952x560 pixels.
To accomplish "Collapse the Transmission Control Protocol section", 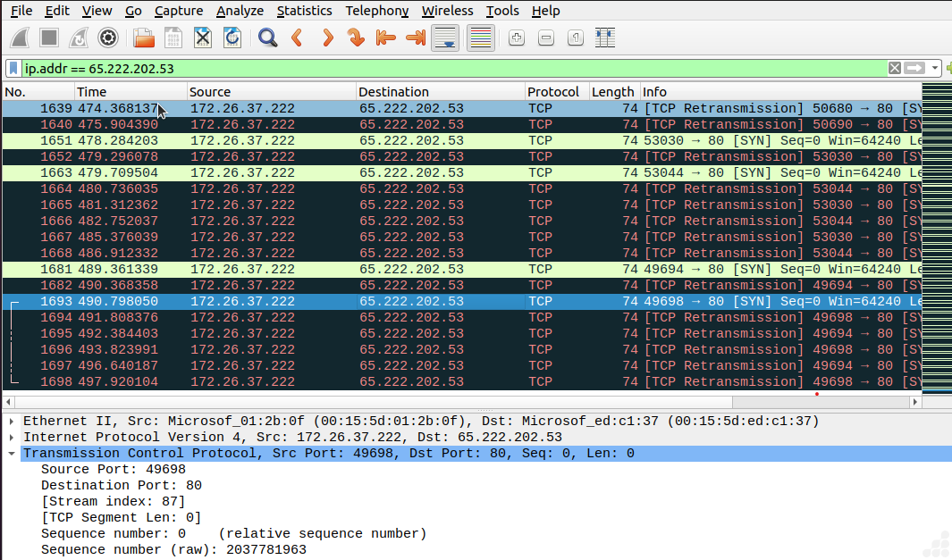I will pyautogui.click(x=11, y=454).
